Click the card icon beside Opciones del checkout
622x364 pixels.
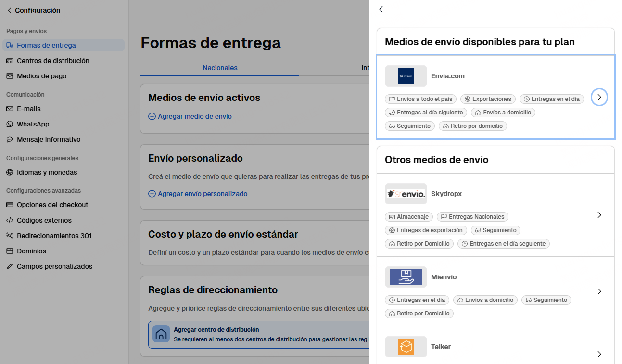(10, 205)
